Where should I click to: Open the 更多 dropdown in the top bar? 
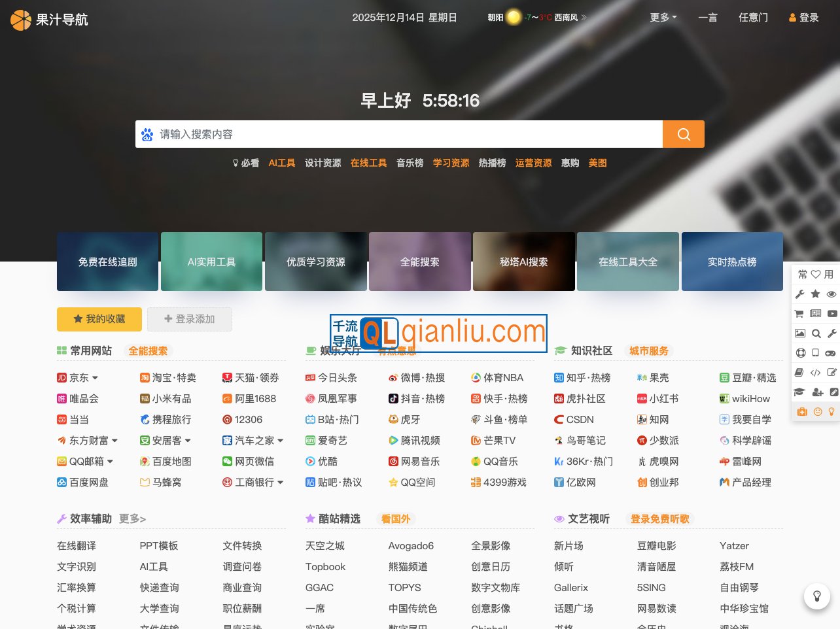coord(661,18)
